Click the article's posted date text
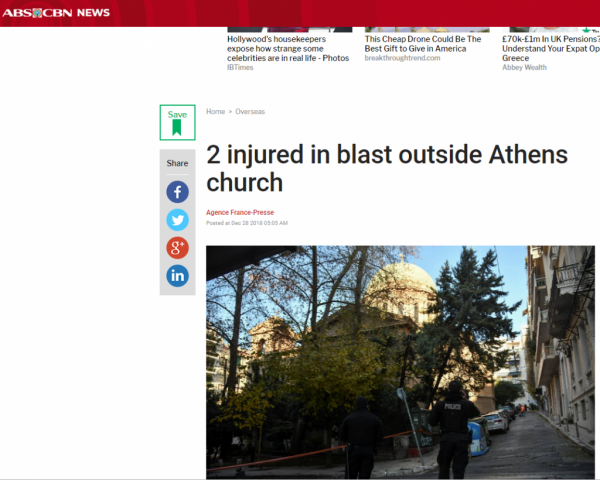Image resolution: width=600 pixels, height=480 pixels. pos(256,223)
